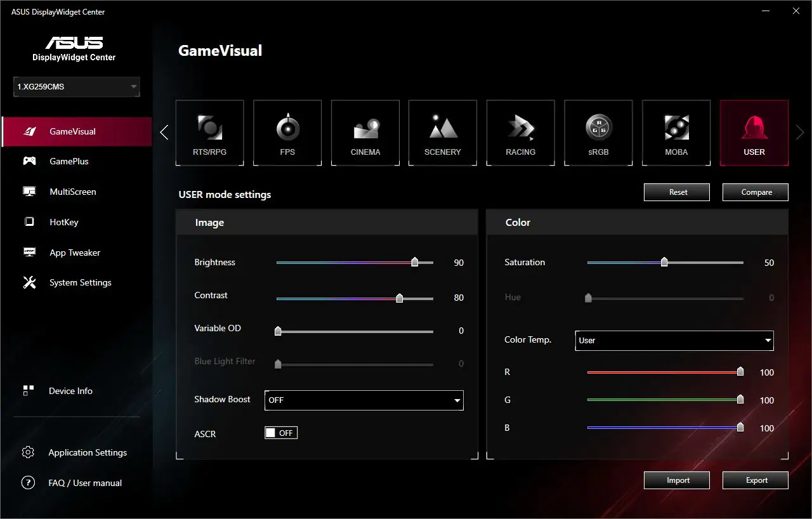
Task: Select the RTS/RPG GameVisual mode icon
Action: click(x=209, y=132)
